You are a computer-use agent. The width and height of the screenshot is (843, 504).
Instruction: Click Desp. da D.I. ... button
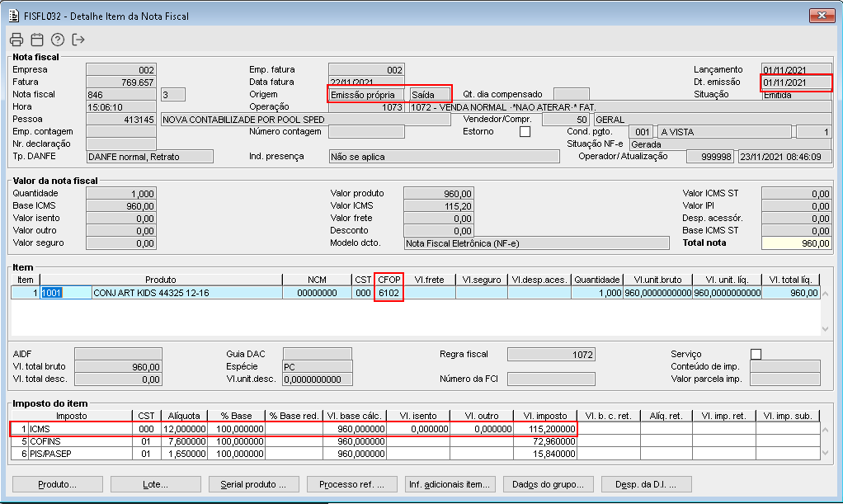click(646, 484)
